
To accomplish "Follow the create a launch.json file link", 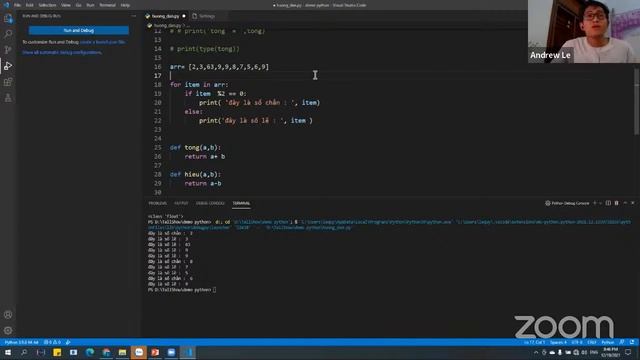I will [103, 42].
